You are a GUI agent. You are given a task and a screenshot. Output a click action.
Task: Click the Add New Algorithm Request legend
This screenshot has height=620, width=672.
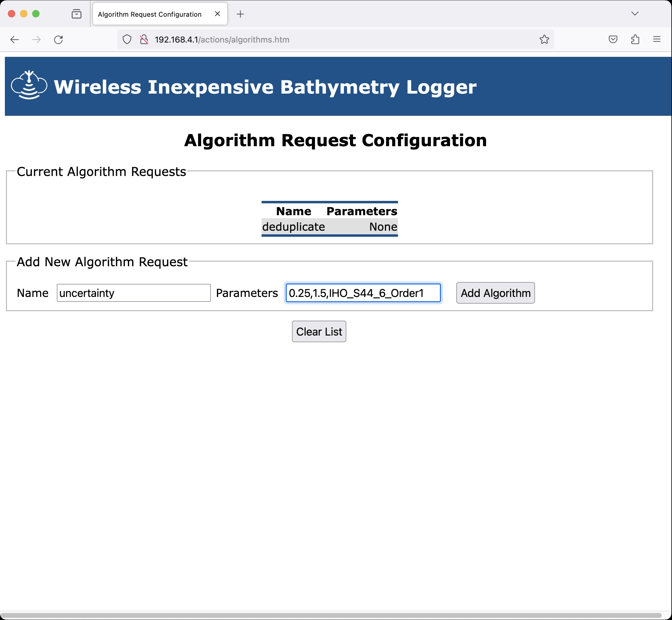click(x=102, y=262)
